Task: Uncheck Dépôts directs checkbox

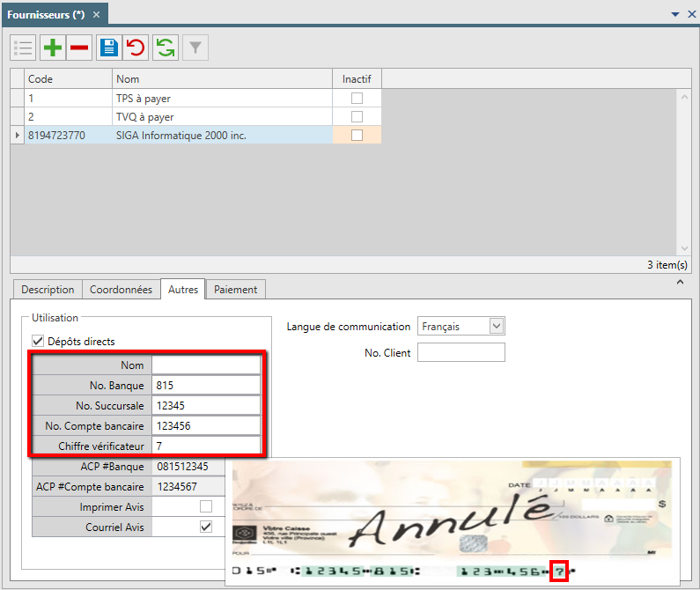Action: click(x=38, y=341)
